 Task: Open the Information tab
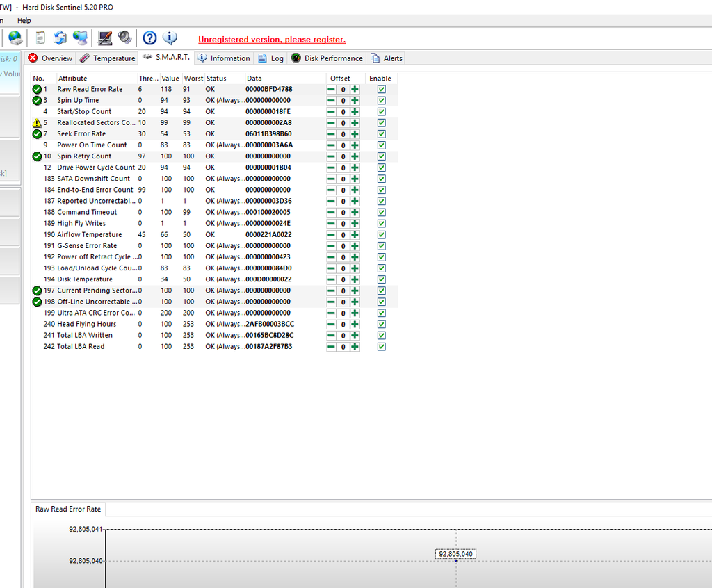pyautogui.click(x=225, y=58)
